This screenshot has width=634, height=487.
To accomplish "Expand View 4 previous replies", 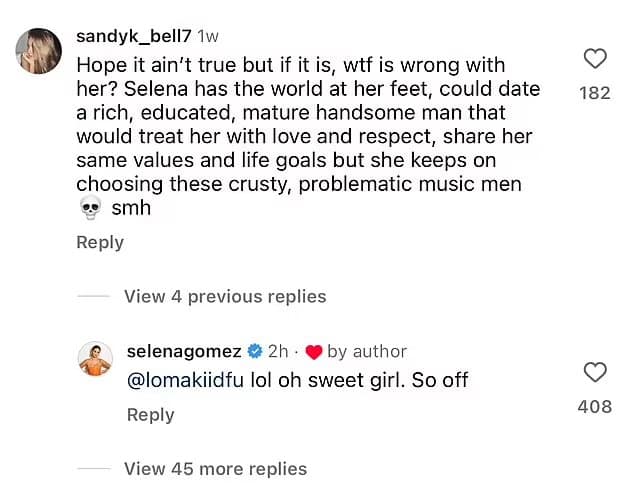I will point(224,296).
